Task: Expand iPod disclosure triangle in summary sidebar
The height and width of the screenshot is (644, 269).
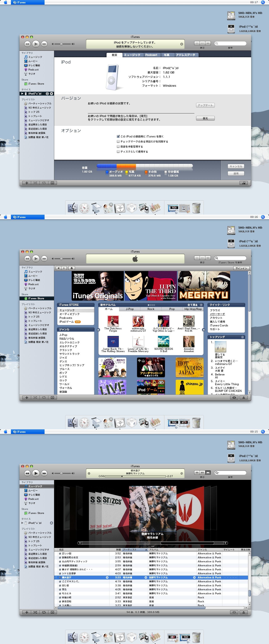Action: [22, 94]
